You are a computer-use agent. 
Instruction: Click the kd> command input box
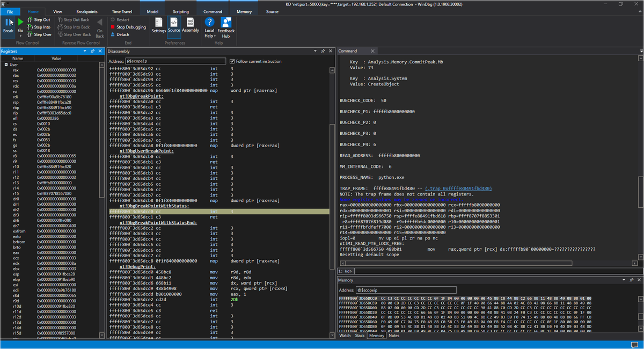tap(498, 271)
